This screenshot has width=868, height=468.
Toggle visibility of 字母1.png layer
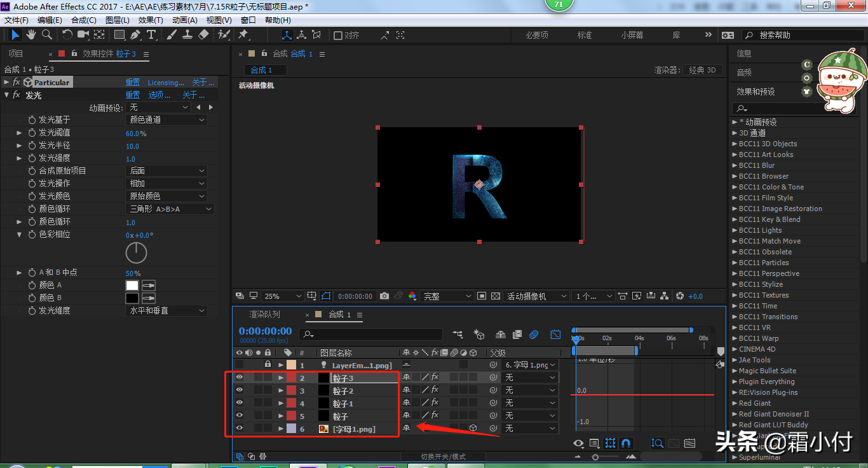240,429
